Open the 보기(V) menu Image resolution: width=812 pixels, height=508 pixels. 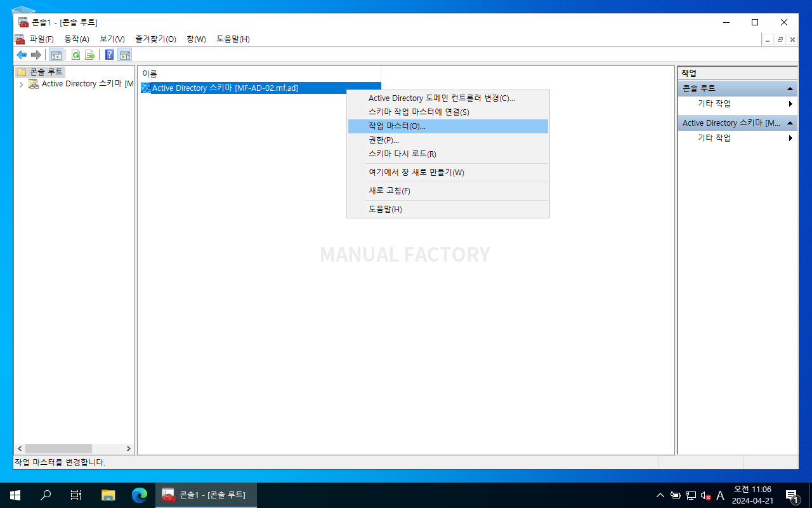point(112,39)
